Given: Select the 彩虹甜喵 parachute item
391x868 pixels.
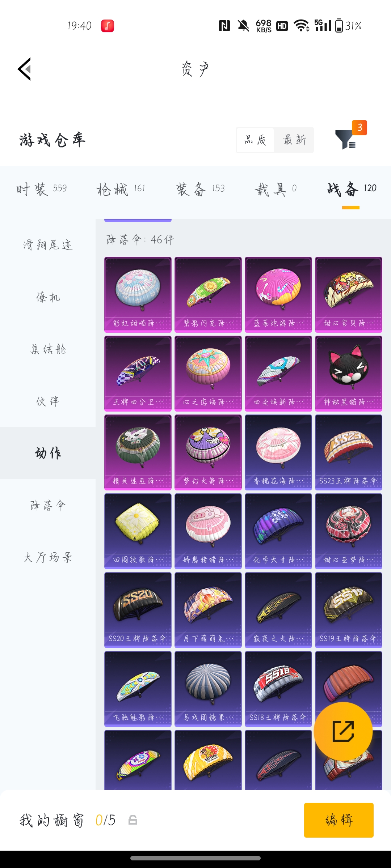Looking at the screenshot, I should pos(138,294).
